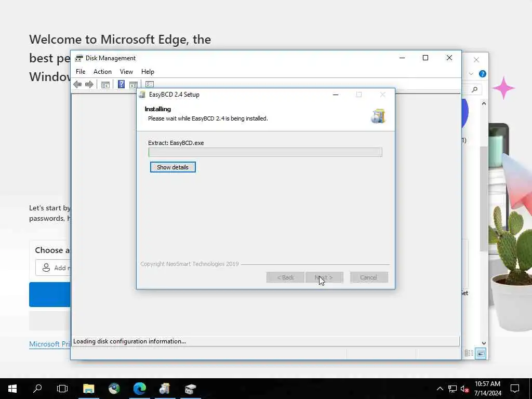Click the Disk Management taskbar icon
Viewport: 532px width, 399px height.
pyautogui.click(x=190, y=389)
